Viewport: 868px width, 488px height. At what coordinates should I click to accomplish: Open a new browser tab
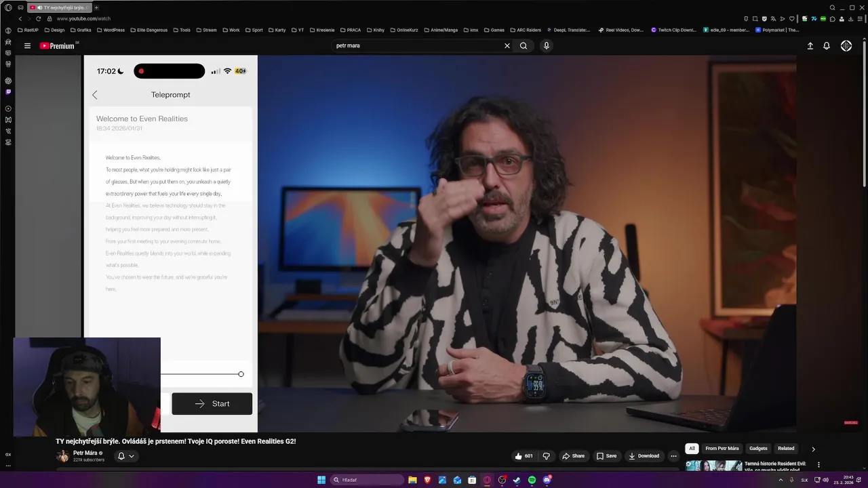96,7
